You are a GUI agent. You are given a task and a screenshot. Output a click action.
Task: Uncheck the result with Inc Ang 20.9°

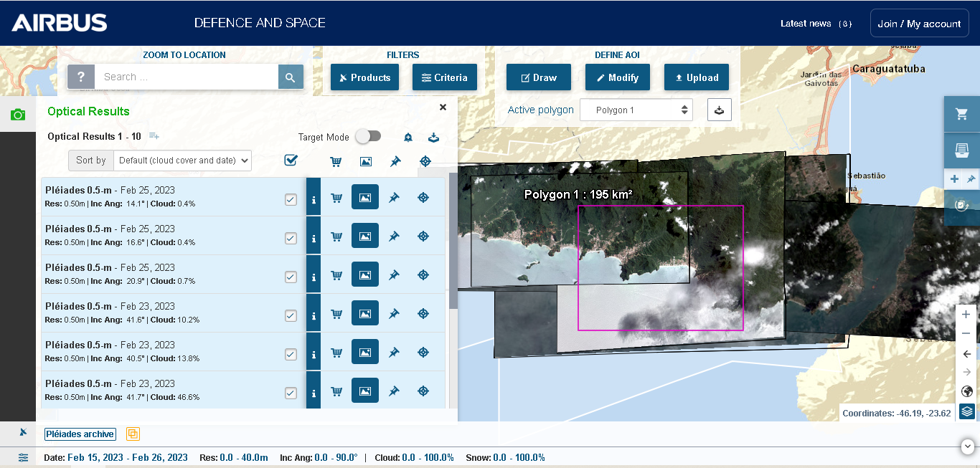[291, 277]
